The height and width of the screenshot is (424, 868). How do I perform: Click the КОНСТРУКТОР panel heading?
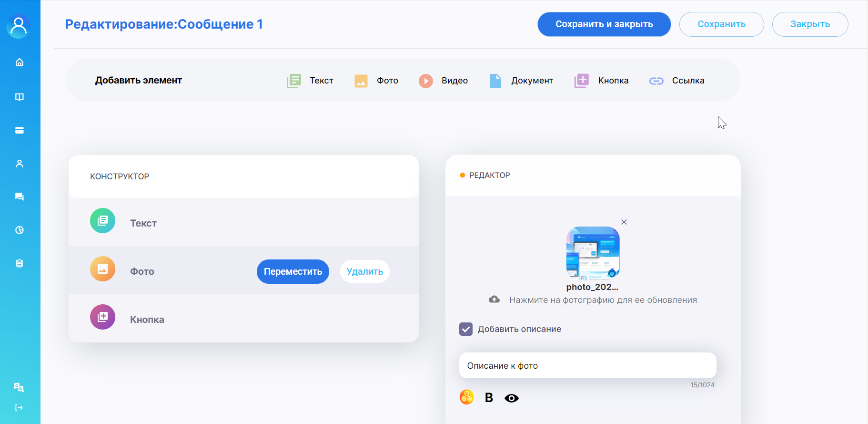120,176
